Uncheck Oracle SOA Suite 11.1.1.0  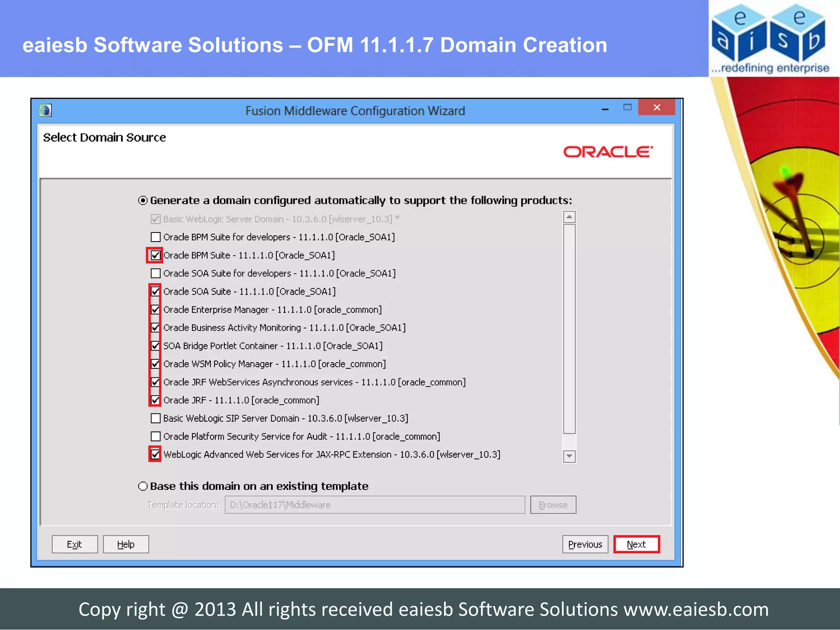[x=155, y=292]
